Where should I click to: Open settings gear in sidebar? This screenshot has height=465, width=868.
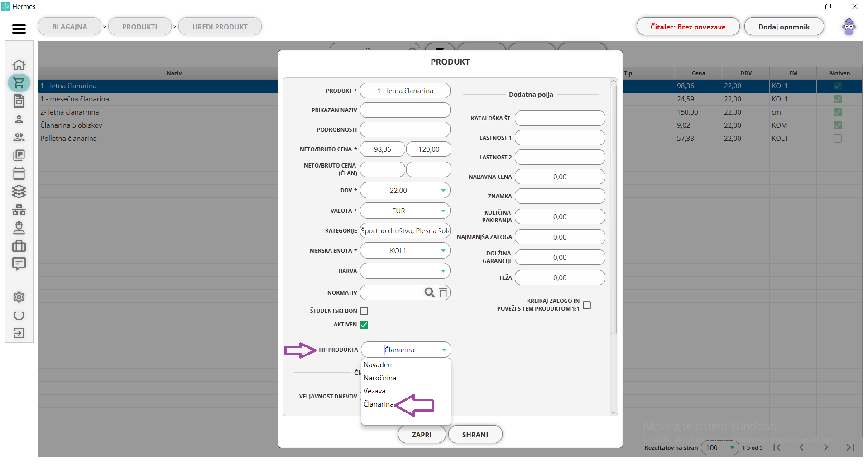coord(19,297)
